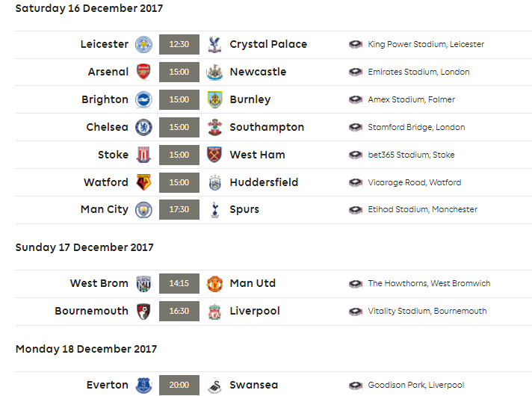
Task: Open the Chelsea team link
Action: (107, 127)
